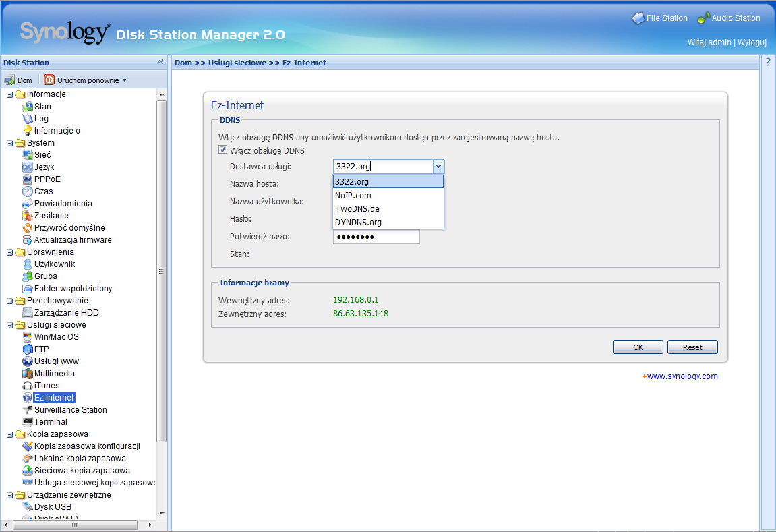Open the www.synology.com link
This screenshot has width=776, height=532.
[x=682, y=376]
